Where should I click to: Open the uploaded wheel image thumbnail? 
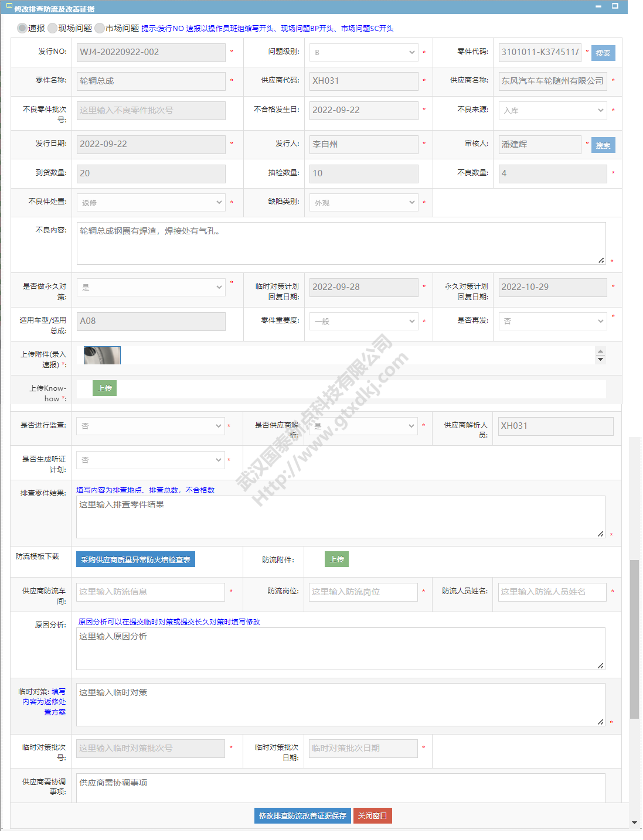(102, 356)
